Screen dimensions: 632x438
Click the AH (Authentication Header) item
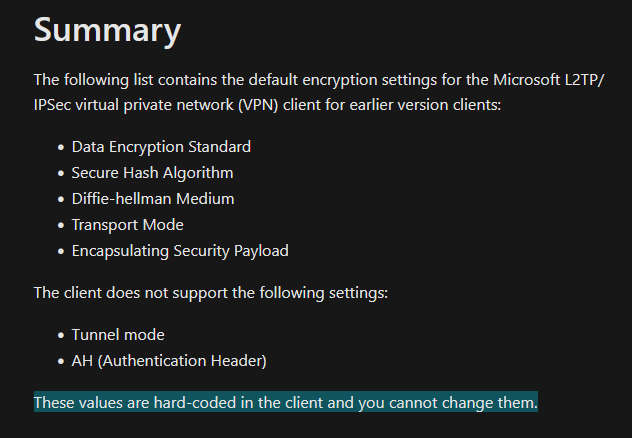(169, 361)
